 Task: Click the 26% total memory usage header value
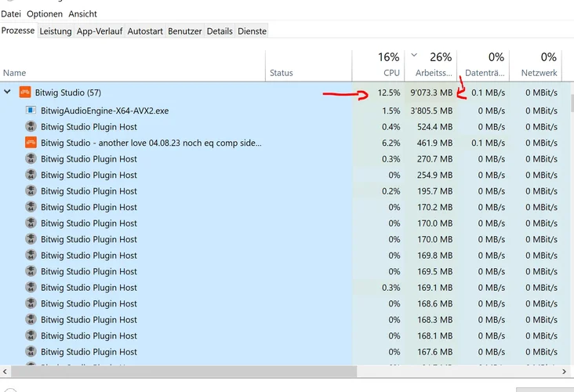[441, 57]
